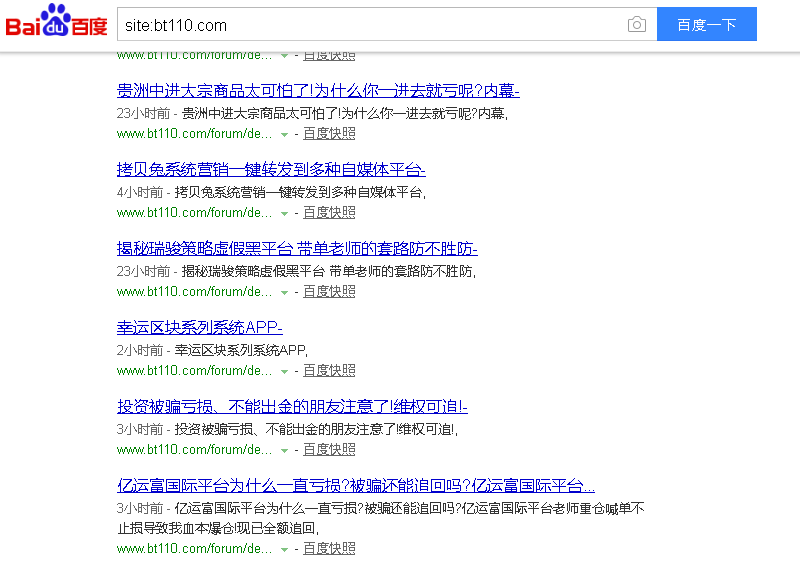Expand URL dropdown under 揭秘瑞骏策略 result
The image size is (800, 570).
284,293
